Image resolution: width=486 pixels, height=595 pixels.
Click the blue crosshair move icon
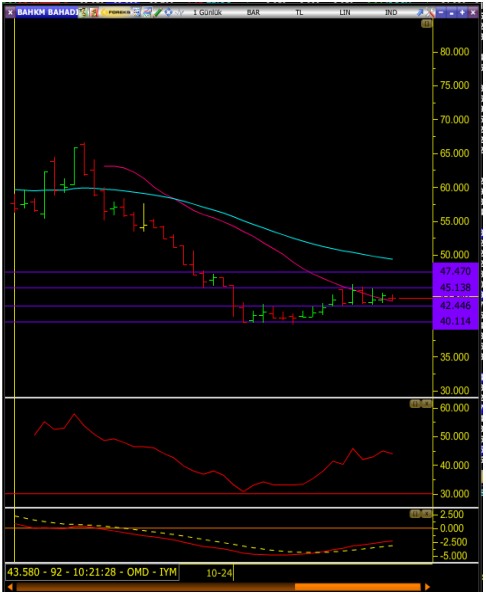click(x=168, y=12)
